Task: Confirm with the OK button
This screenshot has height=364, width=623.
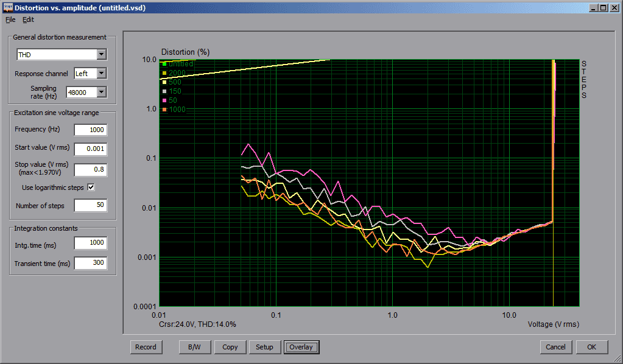Action: click(x=591, y=347)
